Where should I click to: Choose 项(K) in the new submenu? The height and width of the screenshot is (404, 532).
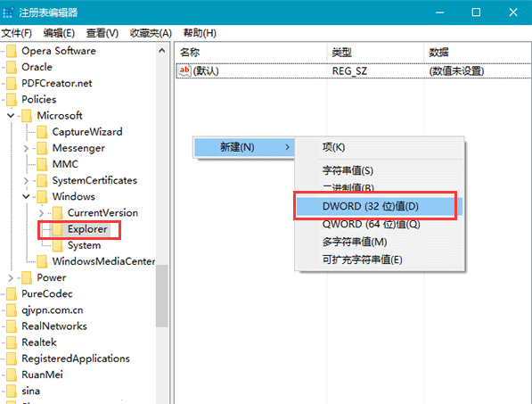click(x=333, y=147)
